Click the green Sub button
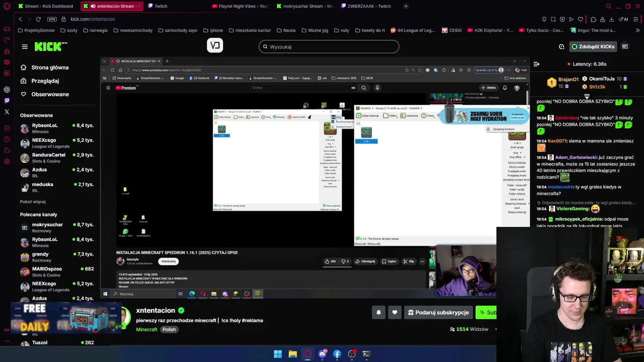This screenshot has width=644, height=362. [x=486, y=312]
